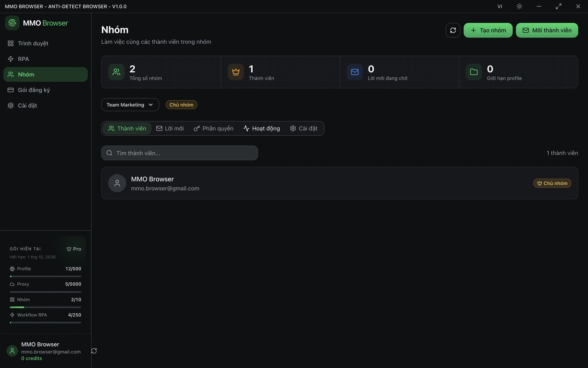Click the Lời mời đang chờ envelope icon
Image resolution: width=588 pixels, height=368 pixels.
[355, 72]
